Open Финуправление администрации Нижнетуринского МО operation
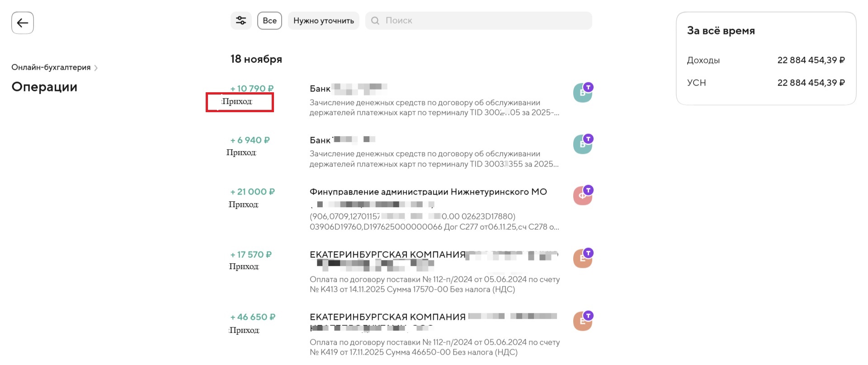The image size is (868, 365). click(428, 192)
